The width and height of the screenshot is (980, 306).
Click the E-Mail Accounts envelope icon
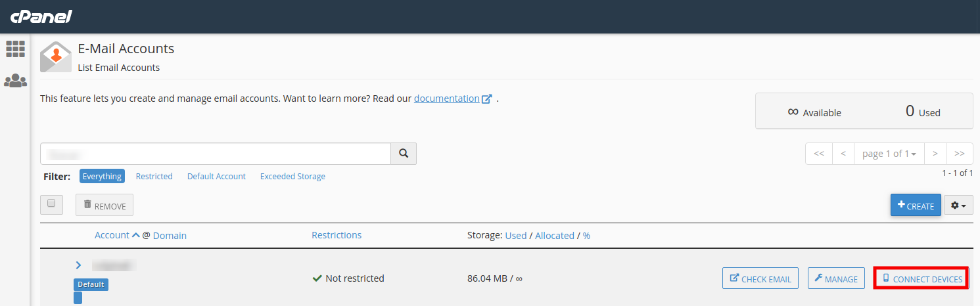[55, 57]
